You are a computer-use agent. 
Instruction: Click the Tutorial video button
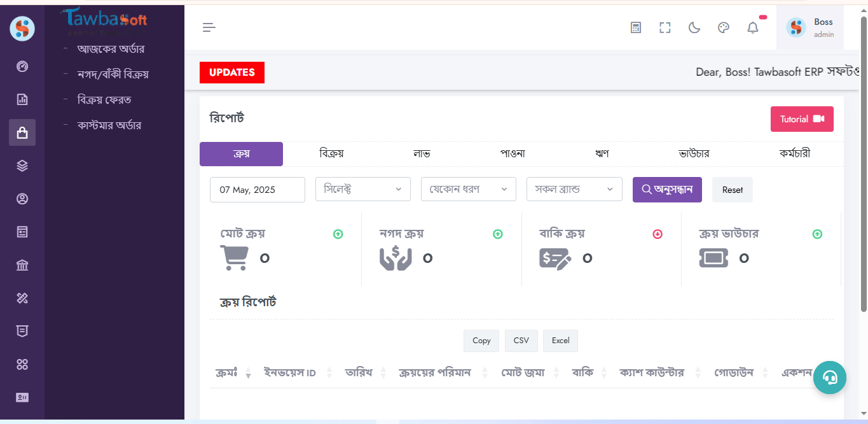tap(801, 119)
